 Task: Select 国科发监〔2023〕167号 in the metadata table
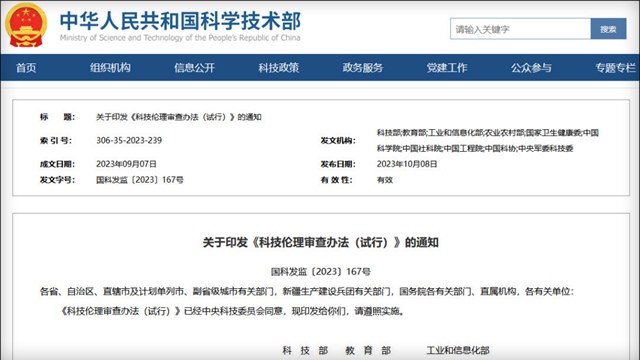pyautogui.click(x=140, y=180)
